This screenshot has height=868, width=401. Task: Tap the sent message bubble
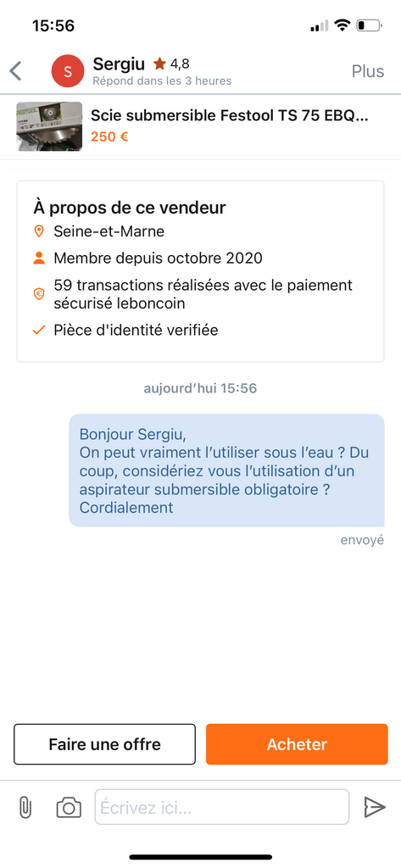tap(226, 470)
